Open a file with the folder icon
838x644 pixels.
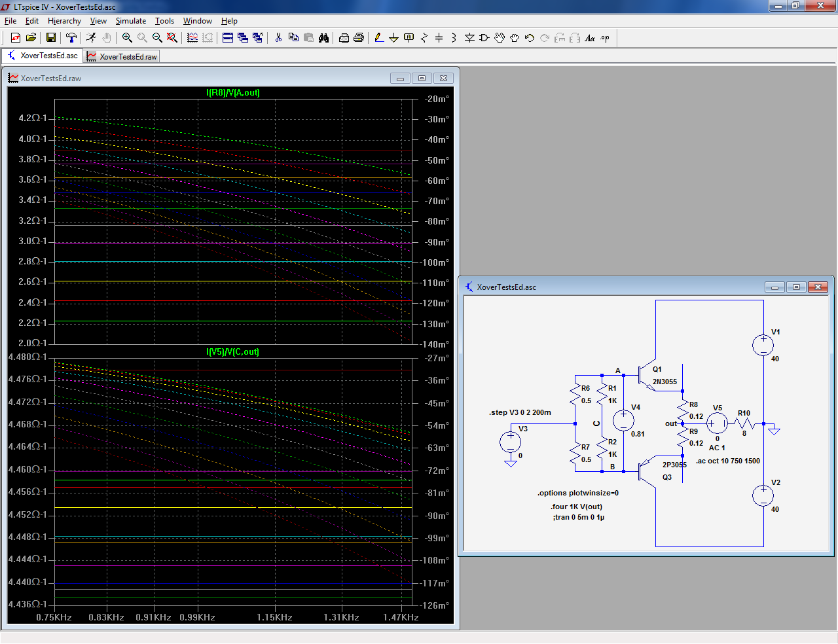click(31, 38)
